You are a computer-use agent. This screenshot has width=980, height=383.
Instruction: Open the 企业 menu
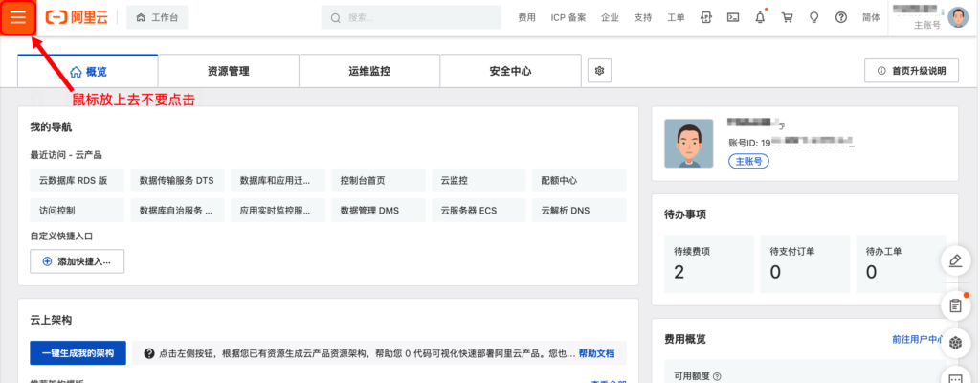click(610, 17)
